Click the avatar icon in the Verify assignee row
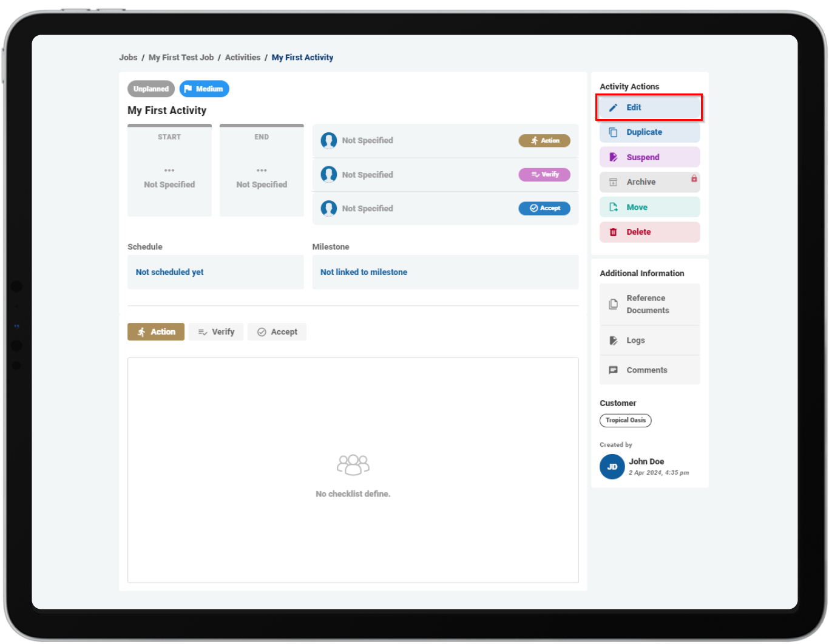Screen dimensions: 829x644 [x=329, y=175]
